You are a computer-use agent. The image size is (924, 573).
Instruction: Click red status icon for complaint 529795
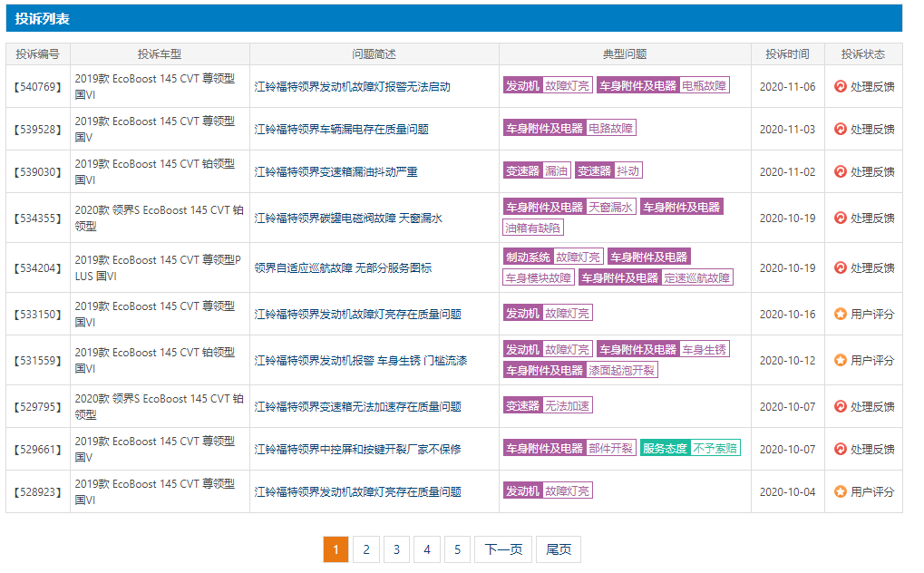pos(840,407)
